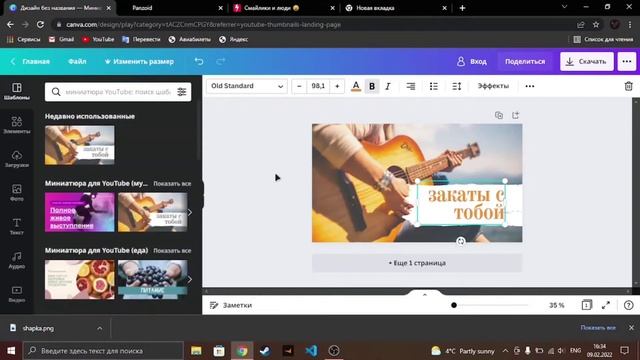Open the Uploads (Загрузки) sidebar panel
This screenshot has height=360, width=640.
tap(17, 159)
